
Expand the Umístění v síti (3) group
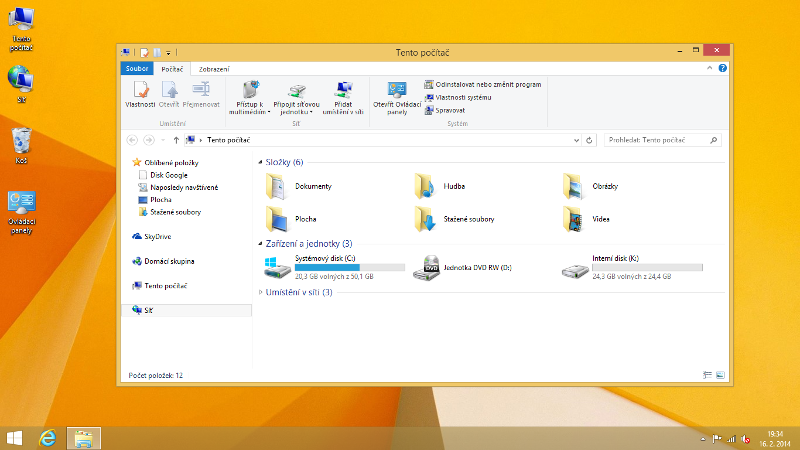click(261, 292)
